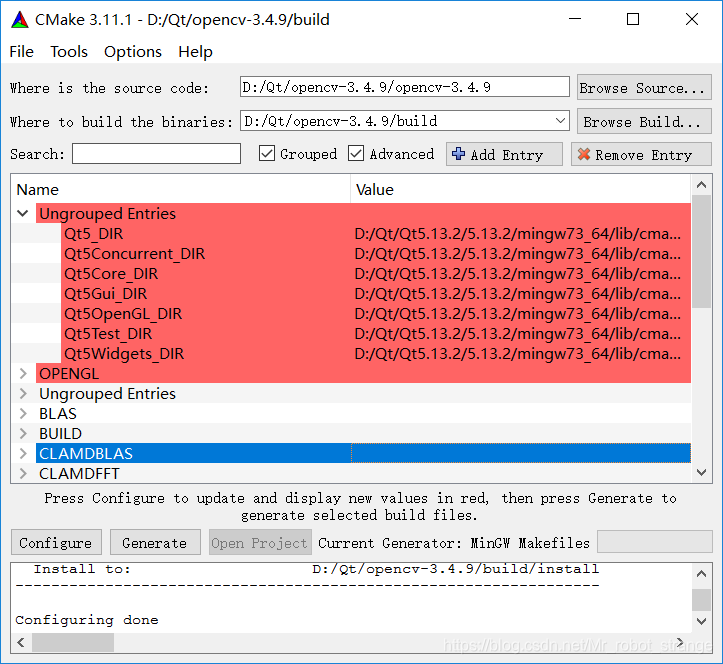Open the Help menu
Screen dimensions: 723x664
pyautogui.click(x=196, y=52)
